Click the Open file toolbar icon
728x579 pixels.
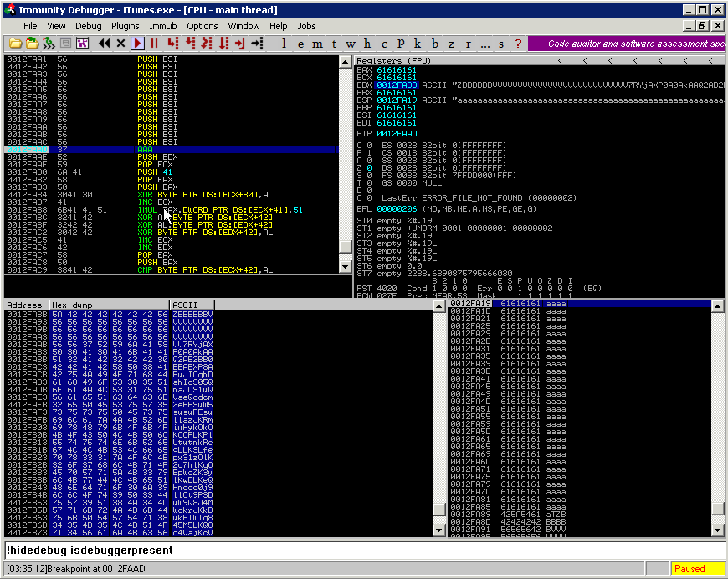[x=14, y=44]
